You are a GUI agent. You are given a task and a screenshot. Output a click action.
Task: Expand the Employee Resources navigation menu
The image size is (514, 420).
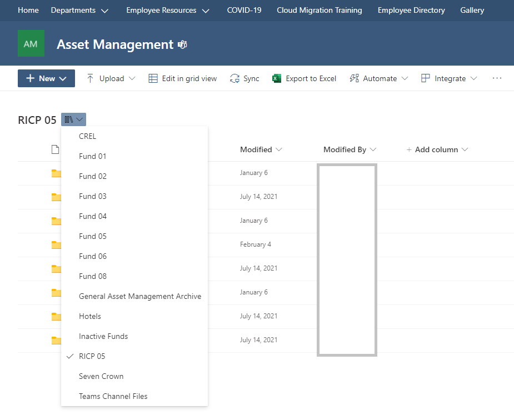coord(167,10)
